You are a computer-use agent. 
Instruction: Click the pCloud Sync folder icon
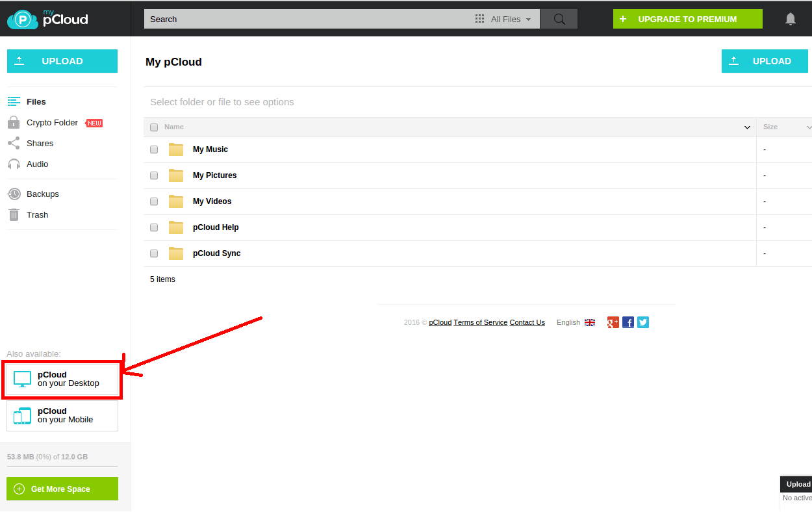pyautogui.click(x=176, y=253)
